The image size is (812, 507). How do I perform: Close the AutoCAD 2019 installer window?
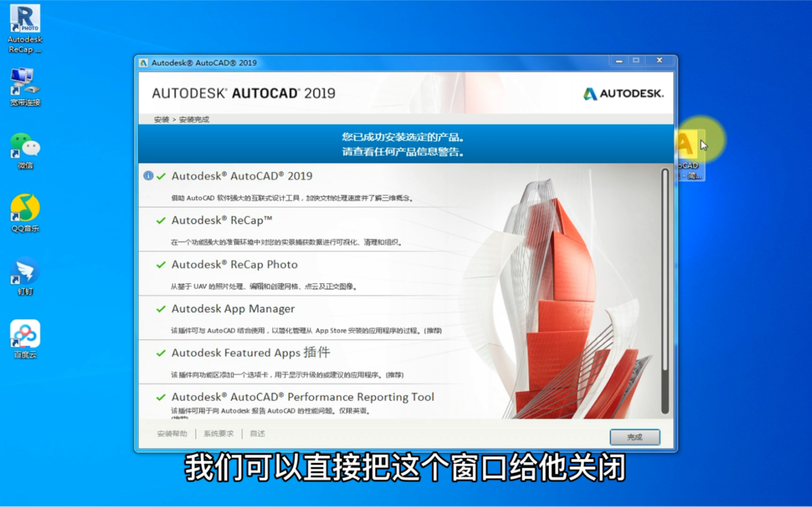pos(660,60)
